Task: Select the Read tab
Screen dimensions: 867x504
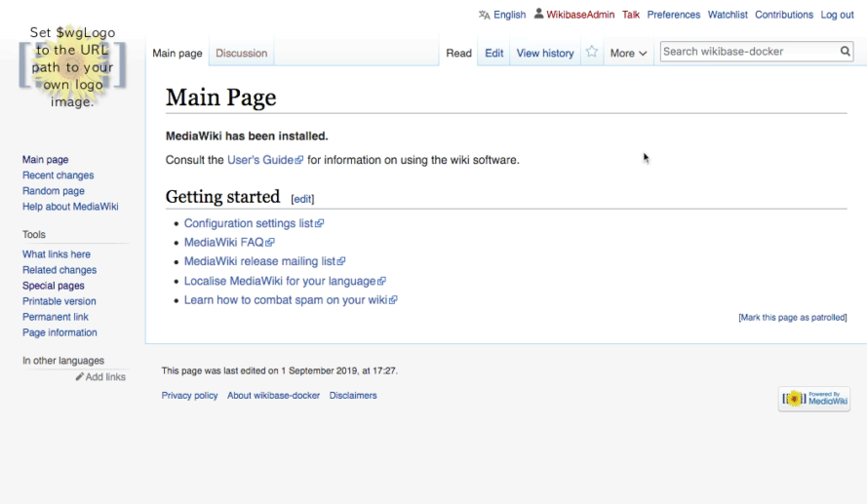Action: point(459,53)
